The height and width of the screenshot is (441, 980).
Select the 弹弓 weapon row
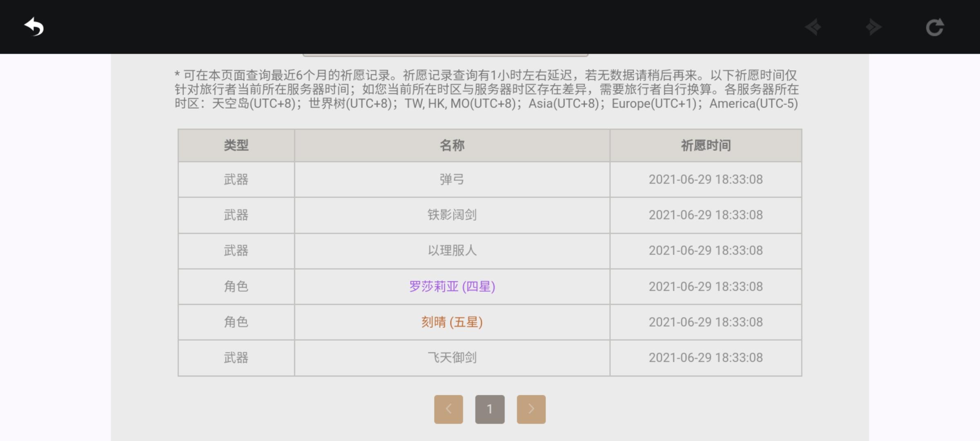pyautogui.click(x=490, y=180)
